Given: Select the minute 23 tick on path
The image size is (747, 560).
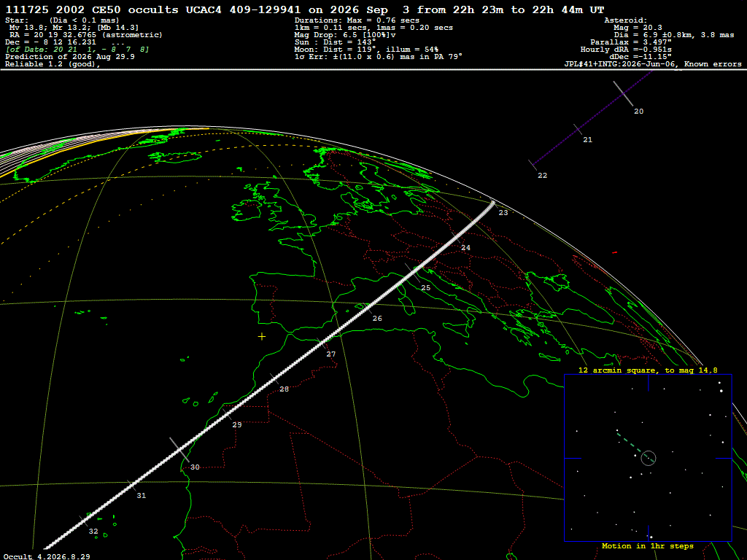Looking at the screenshot, I should coord(493,203).
